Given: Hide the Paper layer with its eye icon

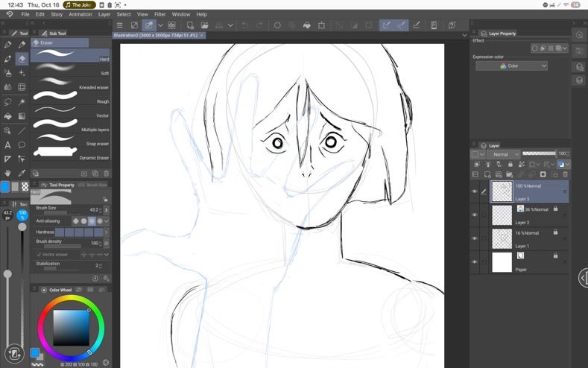Looking at the screenshot, I should coord(475,262).
